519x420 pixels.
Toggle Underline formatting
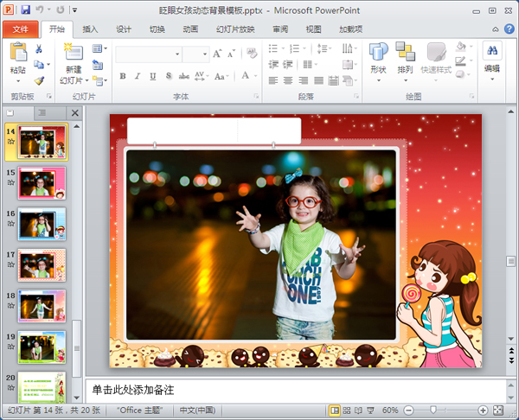coord(152,76)
